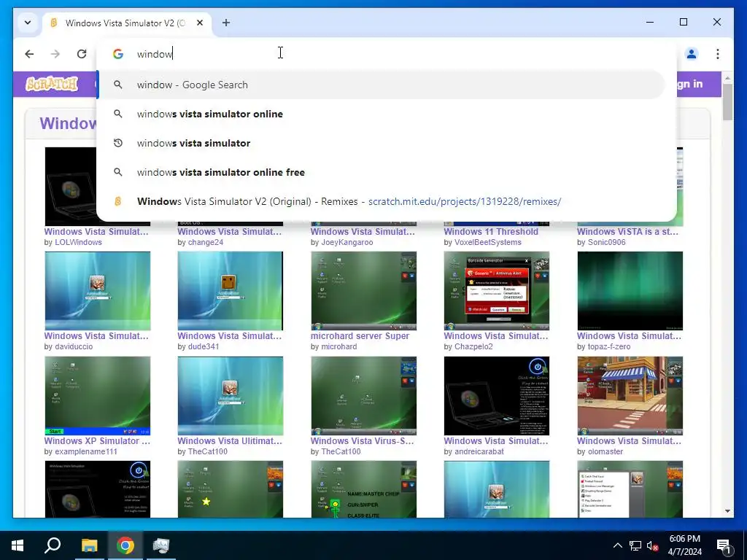Click the Sign in link on Scratch
Image resolution: width=747 pixels, height=560 pixels.
(690, 84)
